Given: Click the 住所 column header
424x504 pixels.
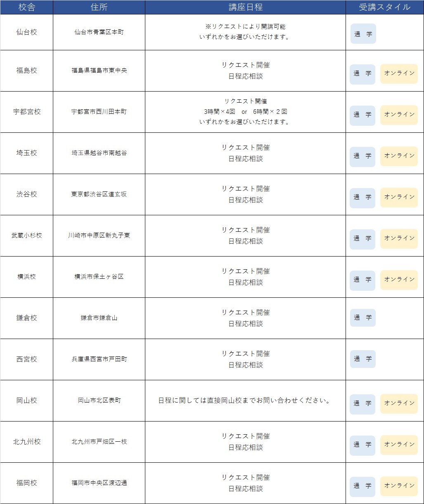Looking at the screenshot, I should coord(99,7).
